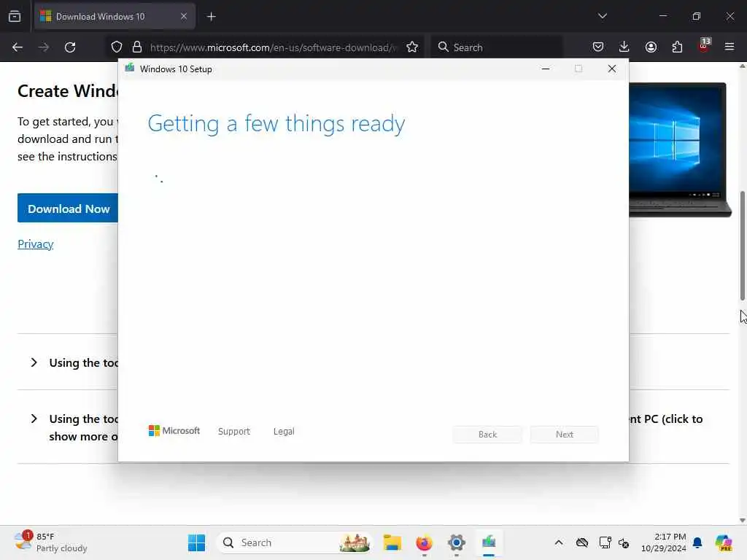Click the Next button in Setup
747x560 pixels.
(x=565, y=435)
